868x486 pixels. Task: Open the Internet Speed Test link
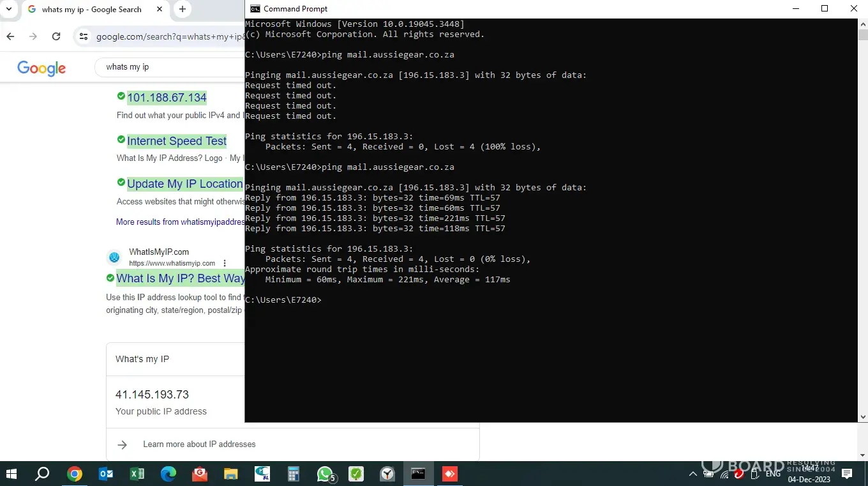pos(177,141)
